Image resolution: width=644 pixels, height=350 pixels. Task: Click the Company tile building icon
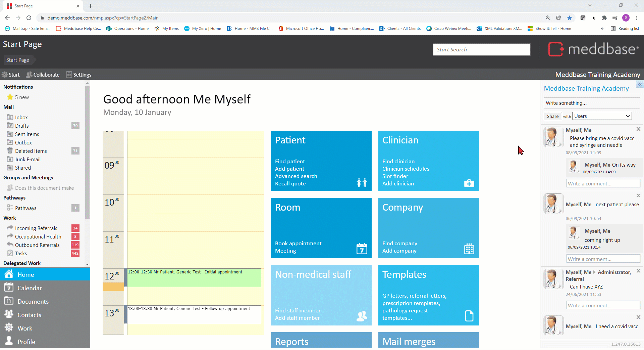coord(469,249)
